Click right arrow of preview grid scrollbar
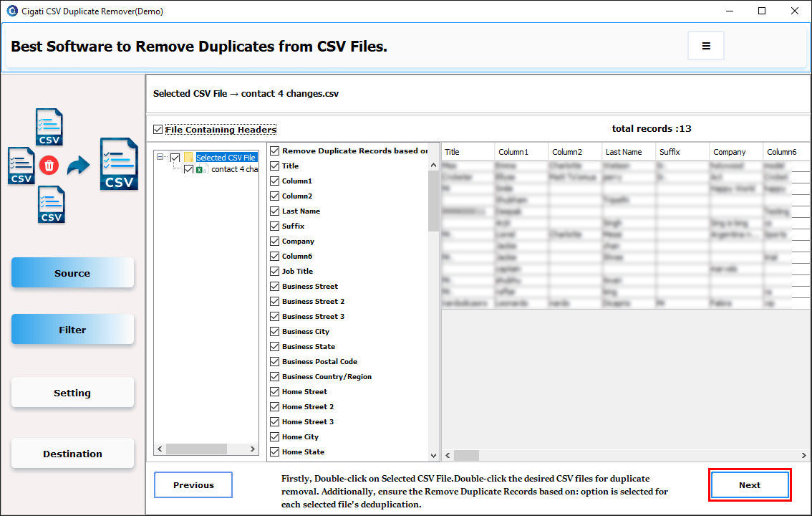 pyautogui.click(x=803, y=455)
